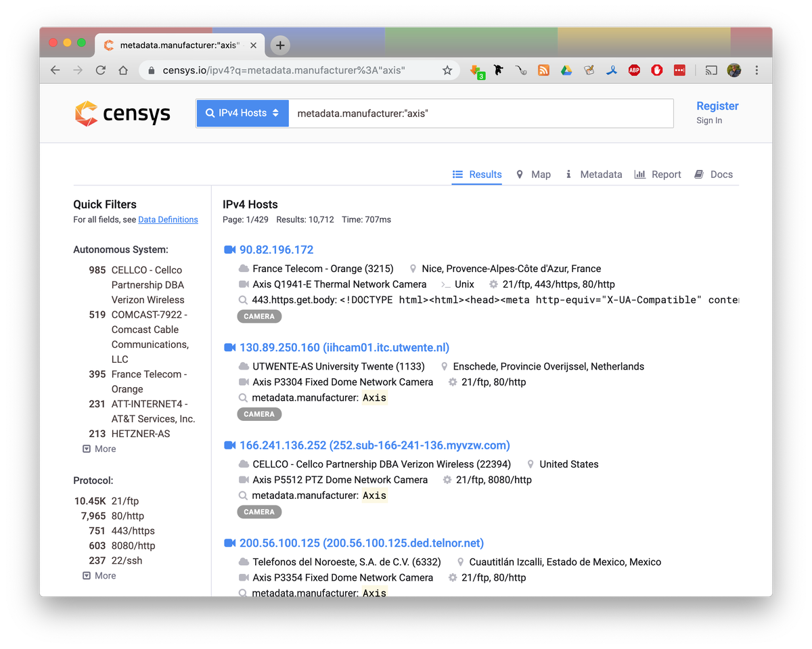Switch to the Map tab
Image resolution: width=812 pixels, height=649 pixels.
pyautogui.click(x=533, y=174)
